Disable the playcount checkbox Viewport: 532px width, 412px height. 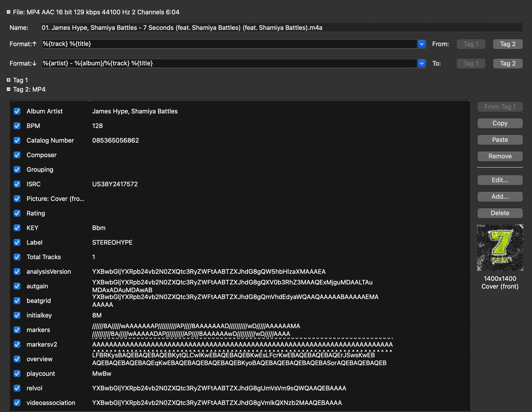point(17,374)
